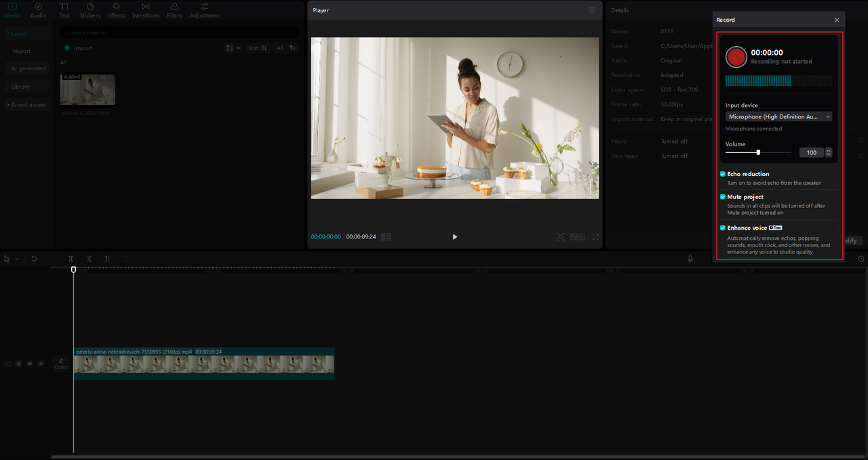Choose the pointer select tool

[x=7, y=259]
